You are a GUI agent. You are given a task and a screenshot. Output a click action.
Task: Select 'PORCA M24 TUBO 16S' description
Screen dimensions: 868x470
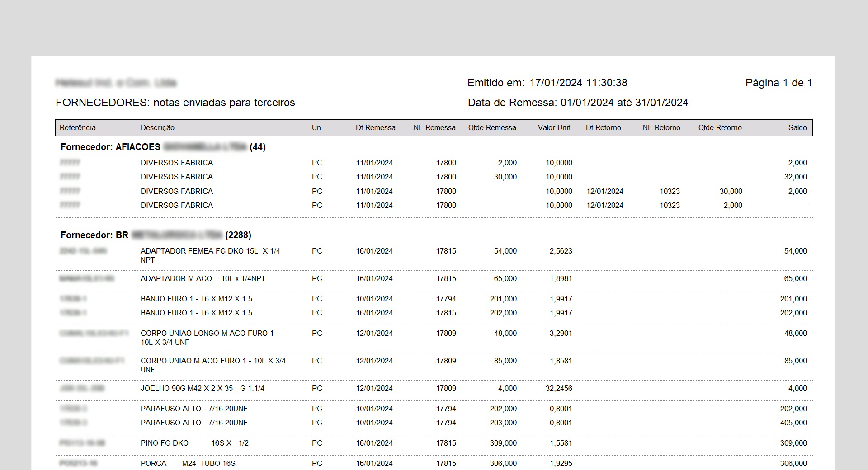[188, 463]
